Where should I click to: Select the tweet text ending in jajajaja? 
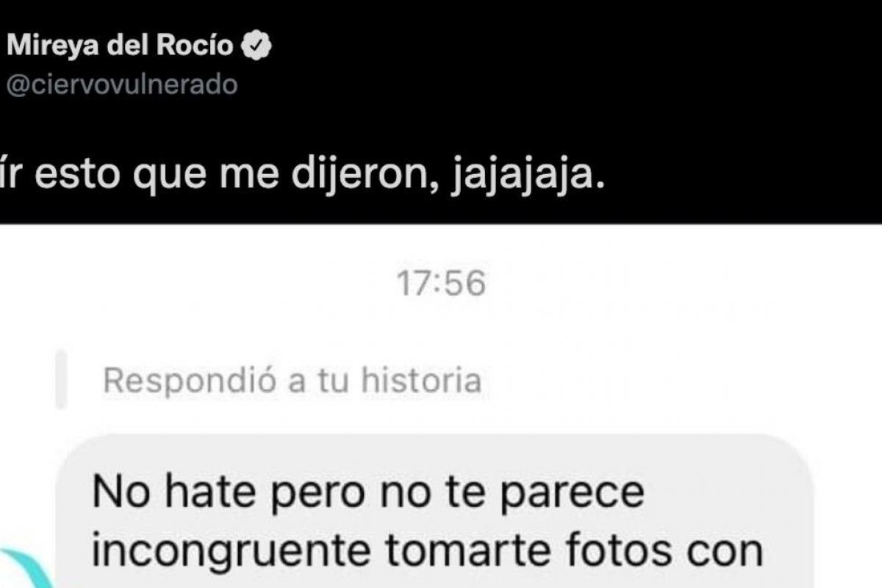(303, 177)
